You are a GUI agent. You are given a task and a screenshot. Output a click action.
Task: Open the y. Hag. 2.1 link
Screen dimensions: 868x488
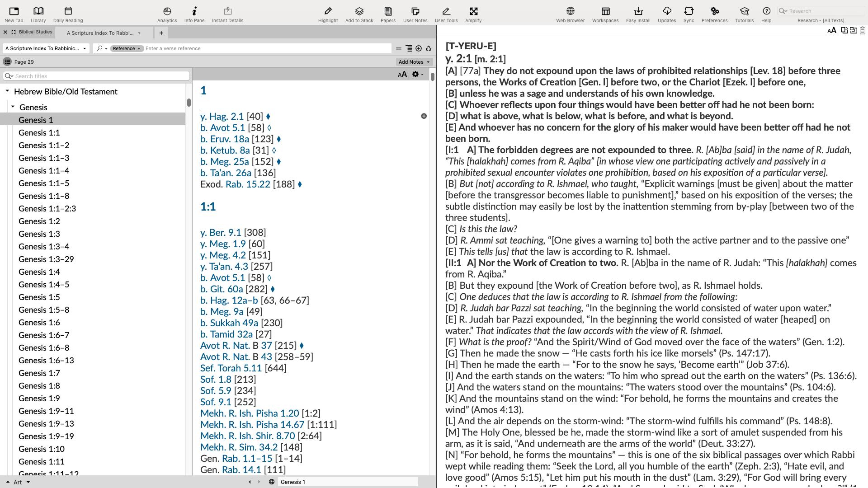tap(222, 117)
